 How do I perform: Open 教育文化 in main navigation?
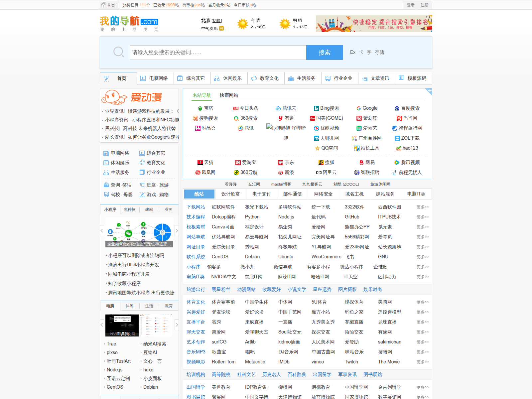tap(265, 78)
